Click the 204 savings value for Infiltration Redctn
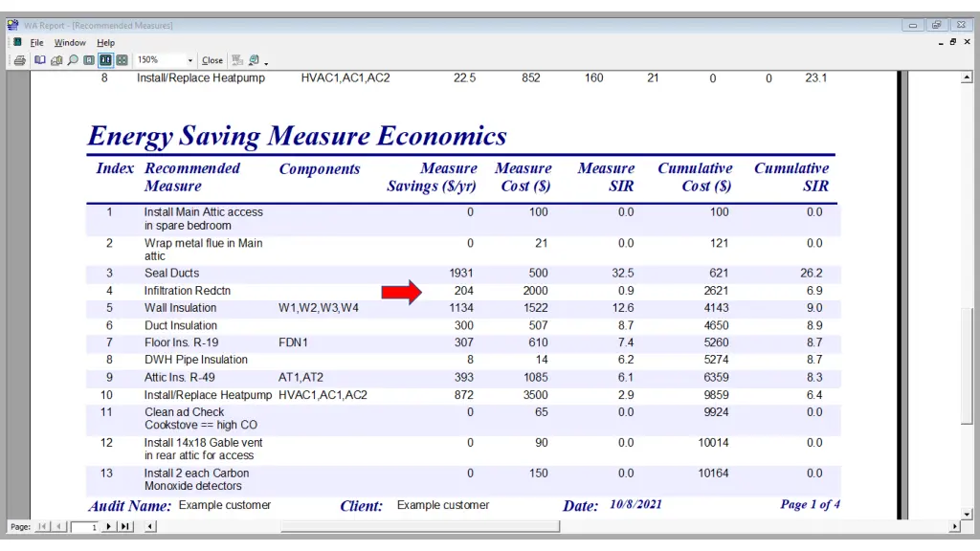 (464, 291)
